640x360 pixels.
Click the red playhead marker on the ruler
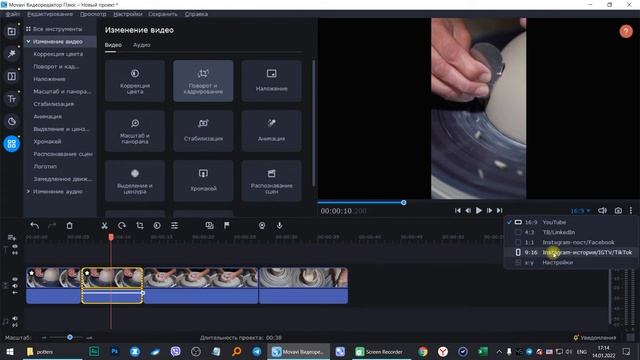[111, 237]
